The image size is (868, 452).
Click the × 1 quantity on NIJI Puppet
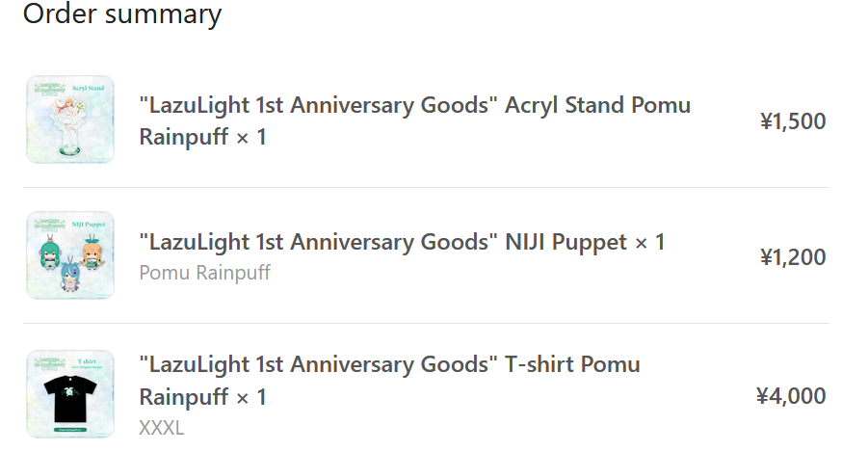[650, 242]
